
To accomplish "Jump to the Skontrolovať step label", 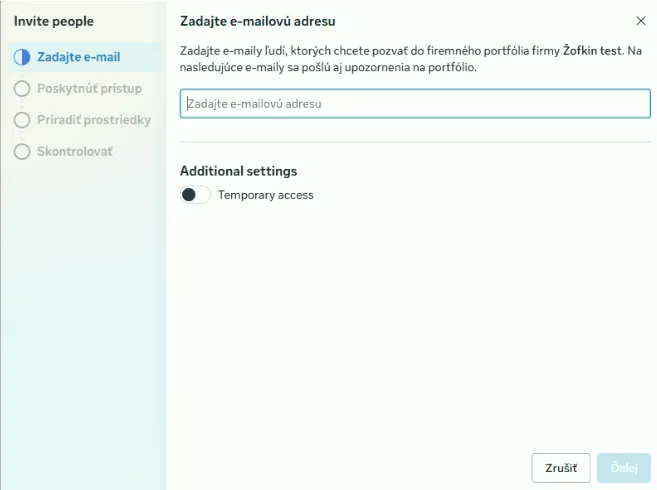I will pos(75,152).
